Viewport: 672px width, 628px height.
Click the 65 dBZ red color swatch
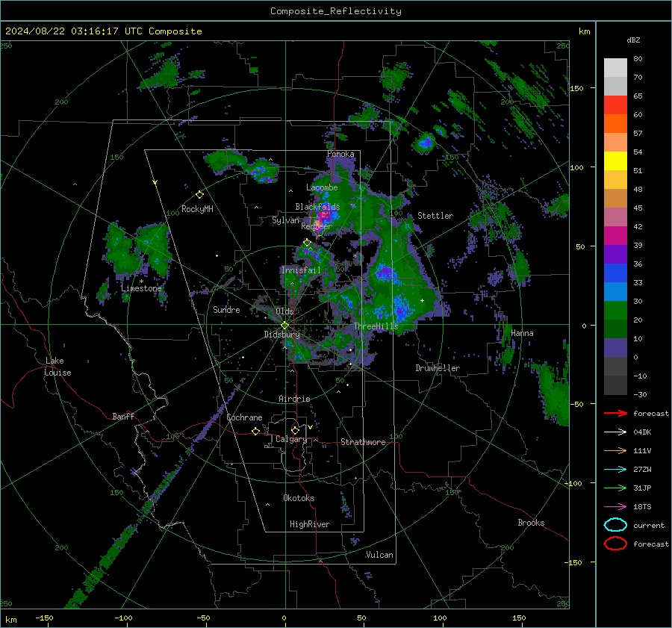[615, 105]
